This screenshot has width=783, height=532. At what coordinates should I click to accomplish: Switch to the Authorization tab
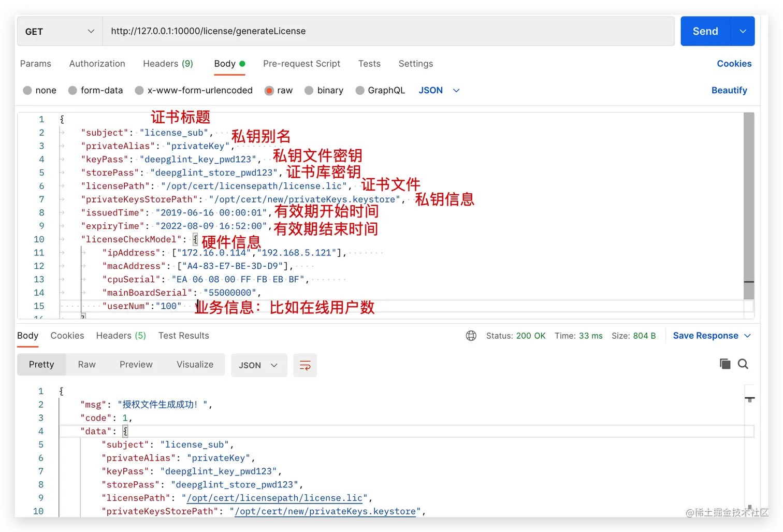(97, 64)
